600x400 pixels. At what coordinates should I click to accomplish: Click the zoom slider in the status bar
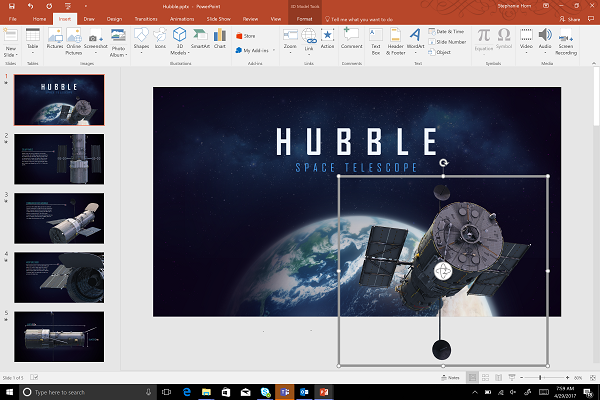pos(540,378)
